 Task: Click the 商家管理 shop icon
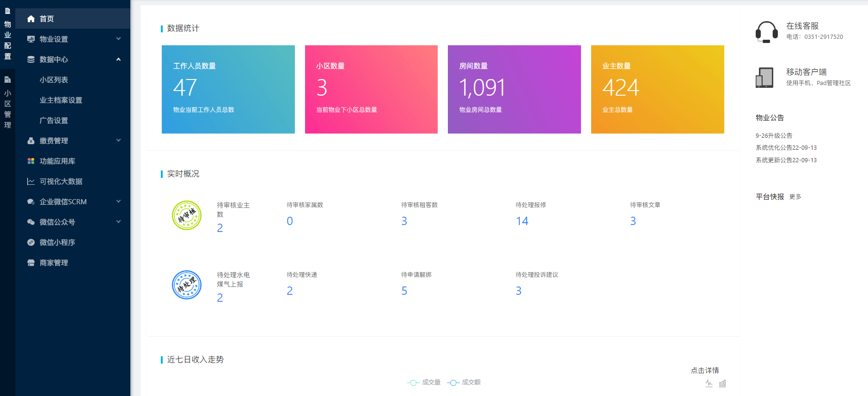click(x=31, y=263)
